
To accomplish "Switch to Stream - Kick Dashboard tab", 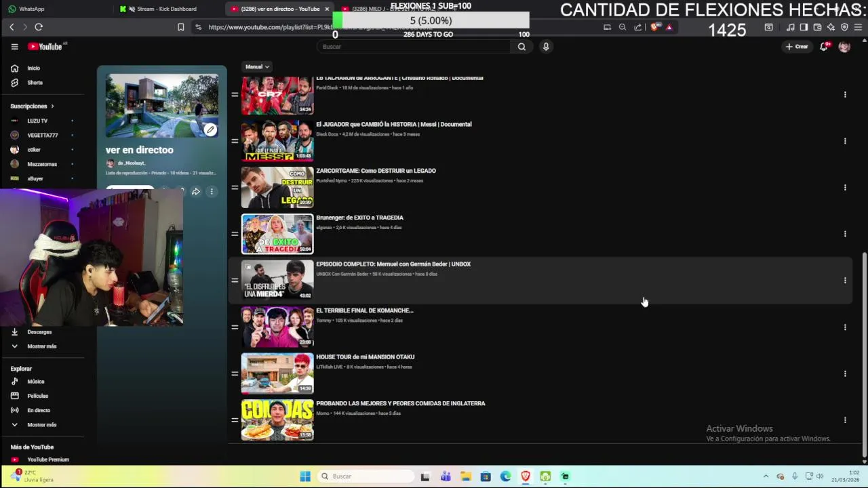I will tap(166, 9).
